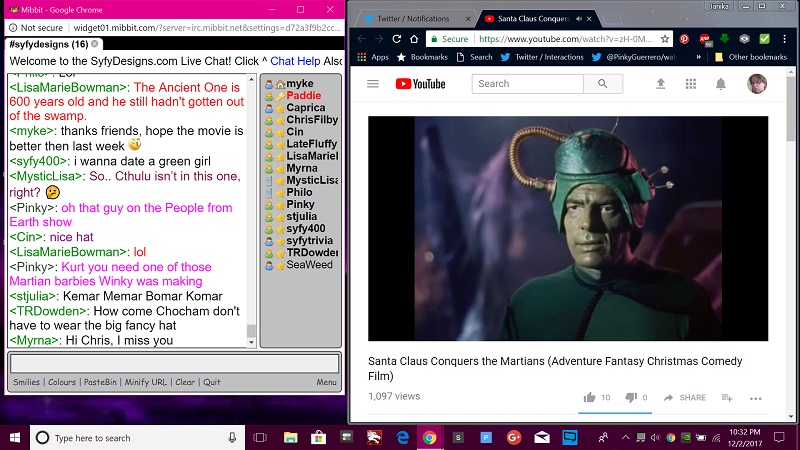Close the #syfydesigns channel tab
Viewport: 800px width, 450px height.
[x=94, y=44]
